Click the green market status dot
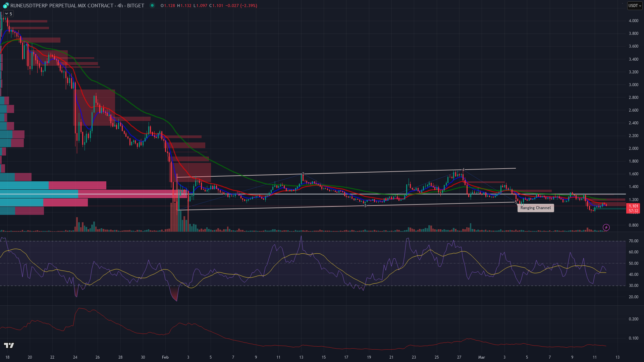The height and width of the screenshot is (362, 644). pos(152,5)
